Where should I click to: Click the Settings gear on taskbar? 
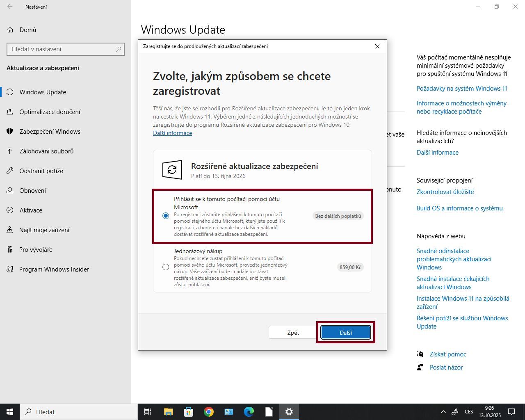pos(289,412)
